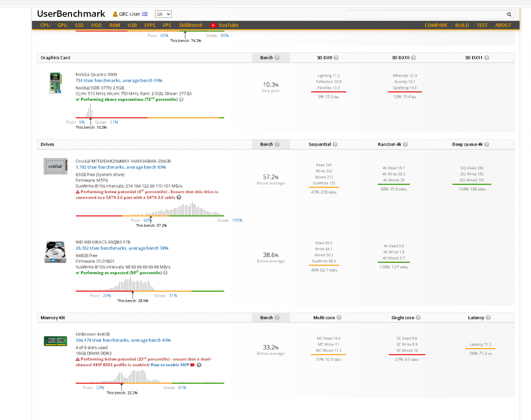Viewport: 531px width, 420px height.
Task: Open 751 User benchmarks link for Quadro
Action: coord(119,81)
